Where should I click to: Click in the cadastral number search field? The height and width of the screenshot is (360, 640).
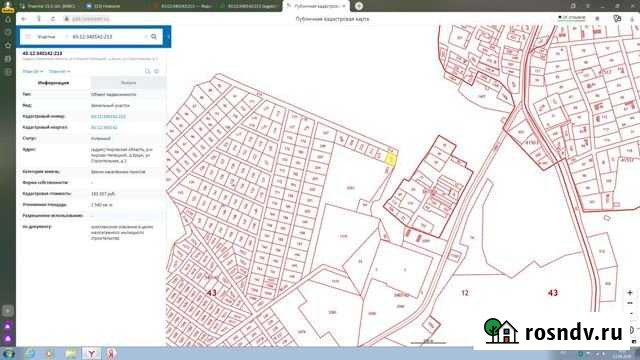click(107, 37)
